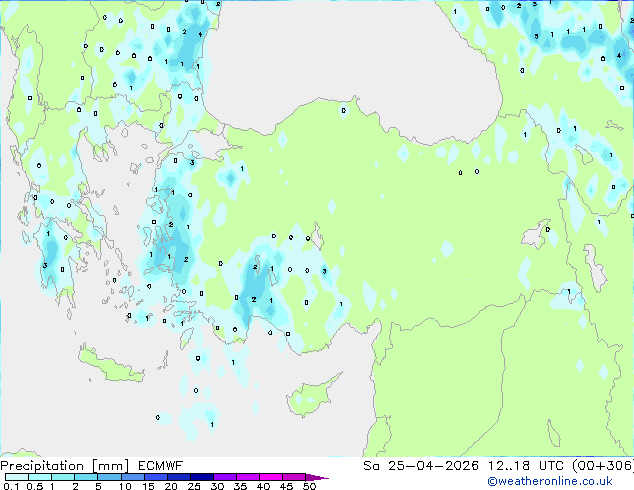The width and height of the screenshot is (634, 490).
Task: Click the 25–30 mm navy legend swatch
Action: point(201,477)
